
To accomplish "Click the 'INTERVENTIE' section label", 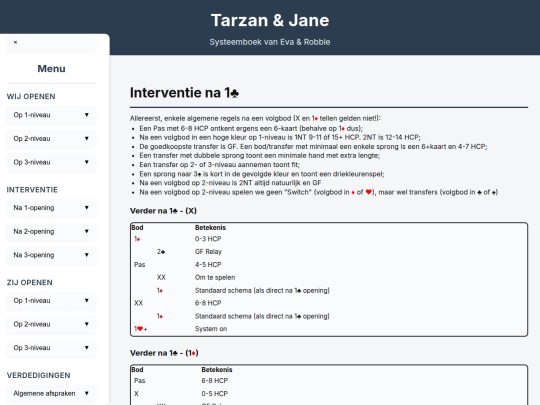I will pos(32,190).
